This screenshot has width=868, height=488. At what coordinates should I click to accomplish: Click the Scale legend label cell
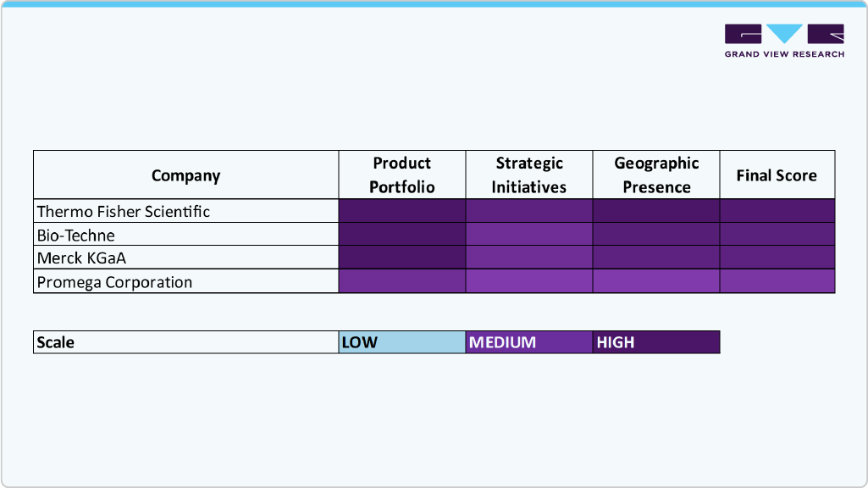[x=185, y=342]
